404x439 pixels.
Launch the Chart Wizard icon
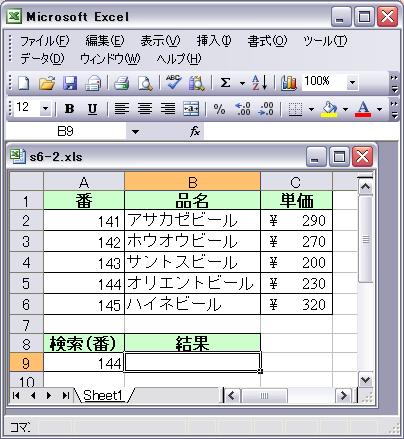tap(288, 83)
